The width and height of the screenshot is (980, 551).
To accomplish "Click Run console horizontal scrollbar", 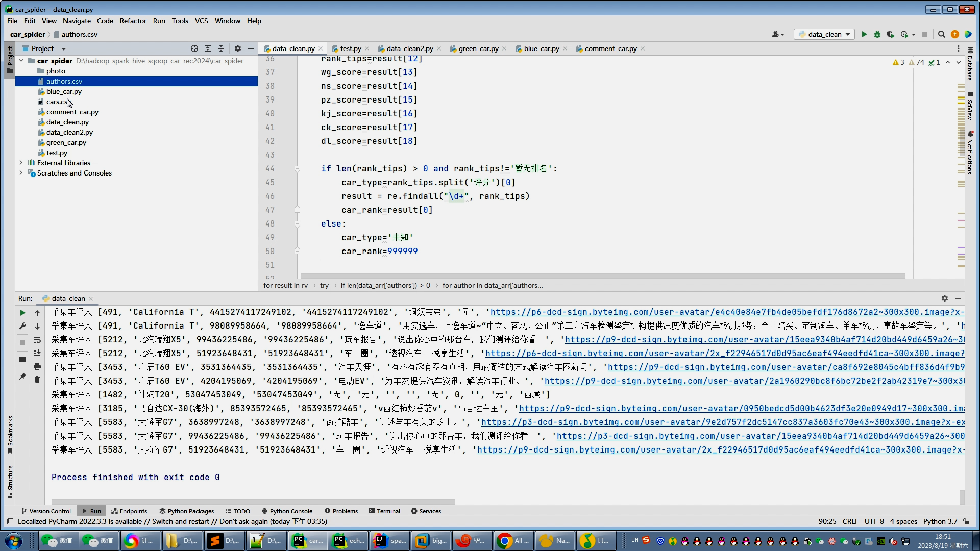I will click(x=253, y=502).
